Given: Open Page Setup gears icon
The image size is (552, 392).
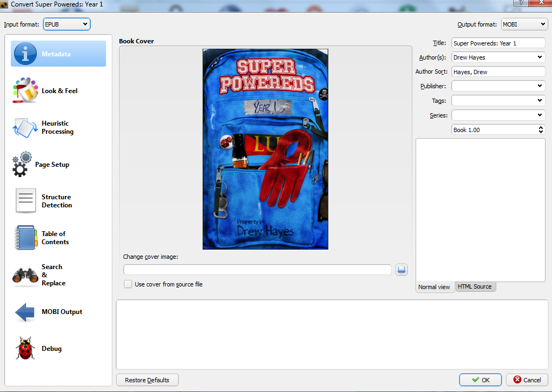Looking at the screenshot, I should click(22, 164).
